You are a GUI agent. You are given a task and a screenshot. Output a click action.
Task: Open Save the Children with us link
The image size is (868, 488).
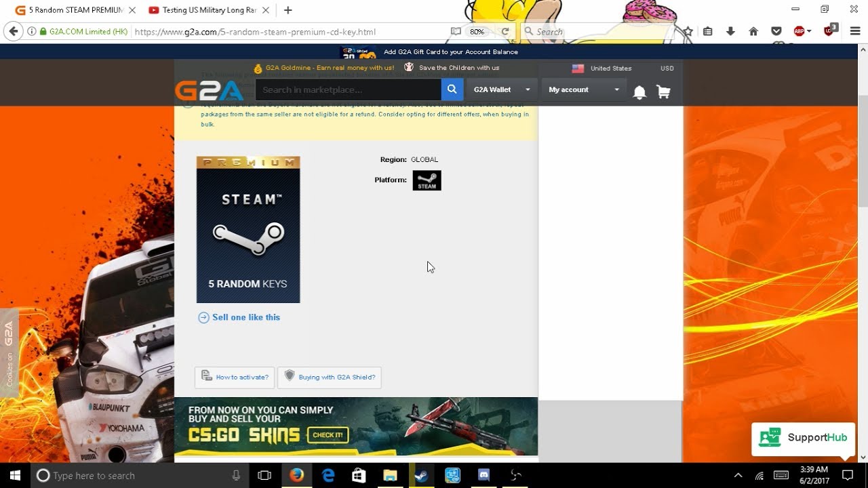point(452,68)
